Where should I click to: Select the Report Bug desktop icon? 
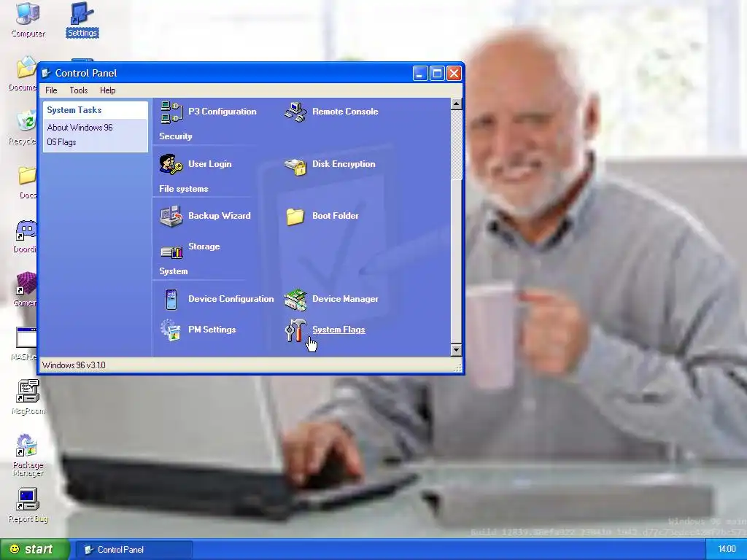tap(28, 506)
